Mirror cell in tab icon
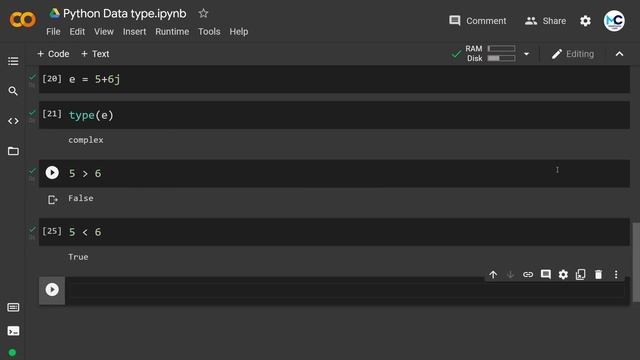640x360 pixels. click(x=580, y=275)
